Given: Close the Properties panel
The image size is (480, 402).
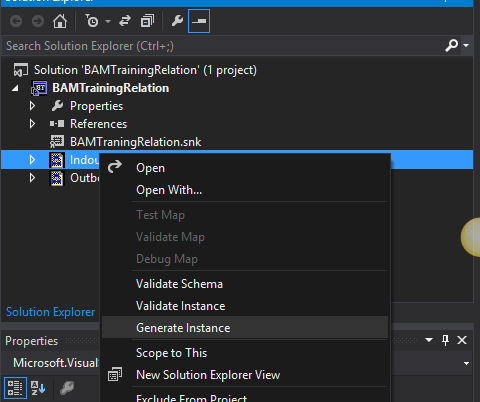Looking at the screenshot, I should [462, 340].
